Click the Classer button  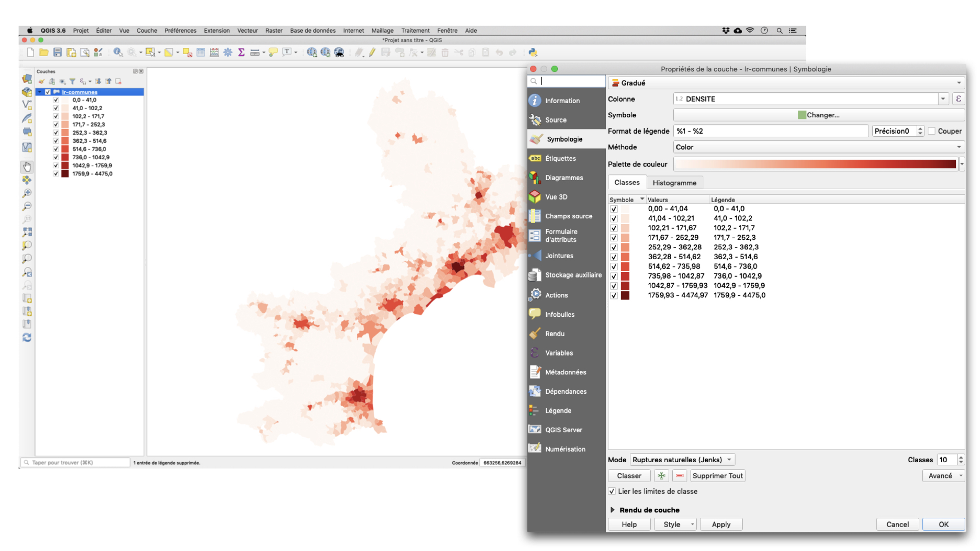[x=629, y=475]
